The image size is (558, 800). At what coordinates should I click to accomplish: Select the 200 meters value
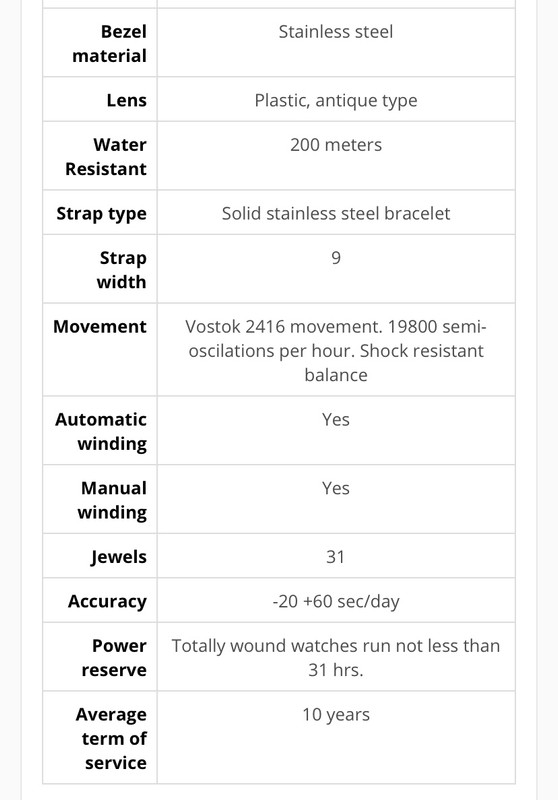(x=336, y=145)
